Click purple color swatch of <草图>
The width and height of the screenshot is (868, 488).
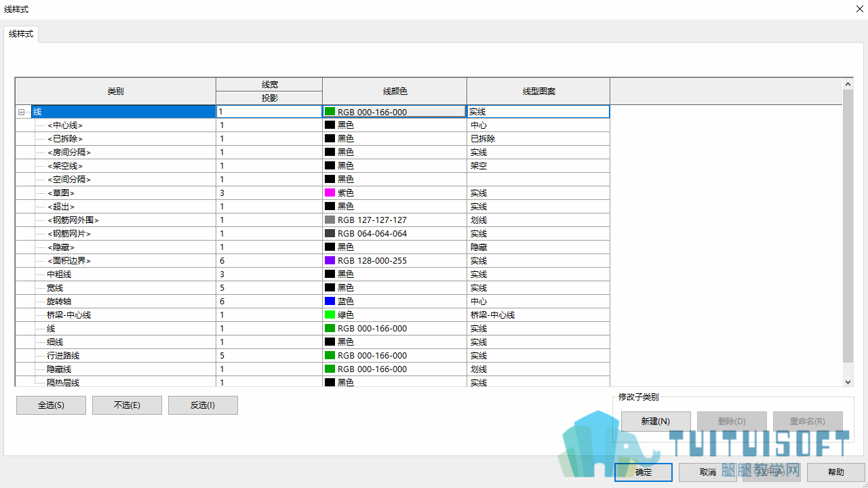330,193
